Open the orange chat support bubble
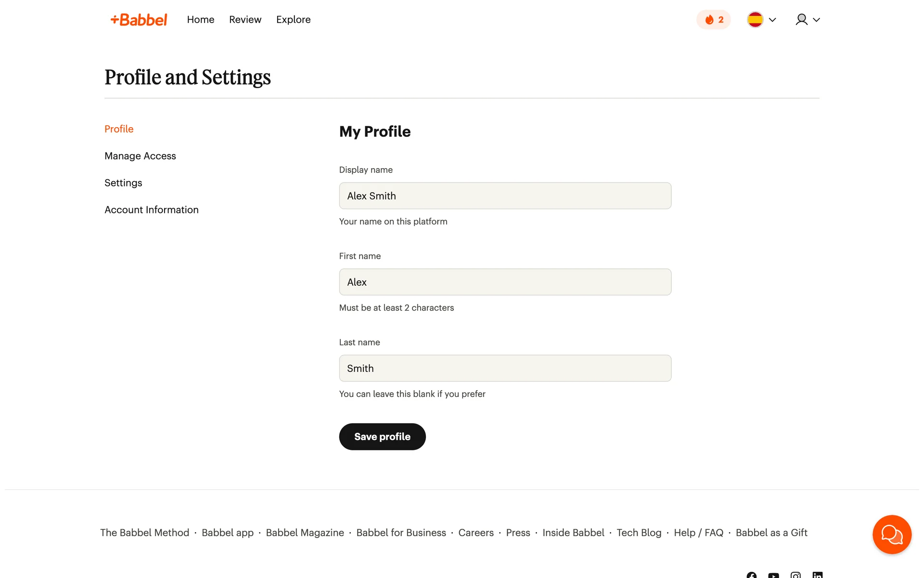Image resolution: width=924 pixels, height=578 pixels. pyautogui.click(x=892, y=534)
